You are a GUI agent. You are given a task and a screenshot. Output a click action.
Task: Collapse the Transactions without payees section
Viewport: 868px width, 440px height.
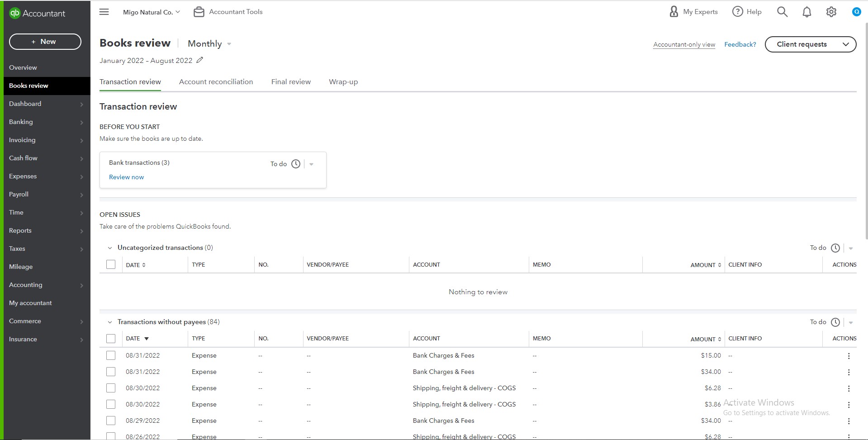(x=109, y=322)
